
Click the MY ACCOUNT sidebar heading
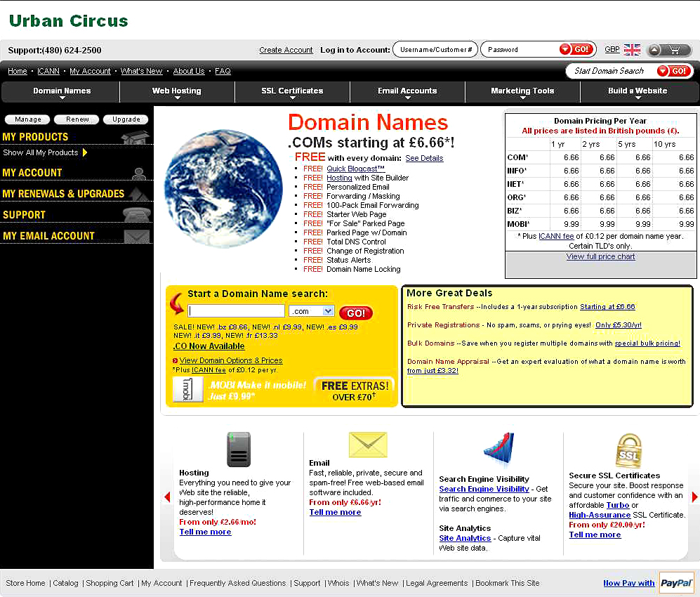click(32, 173)
